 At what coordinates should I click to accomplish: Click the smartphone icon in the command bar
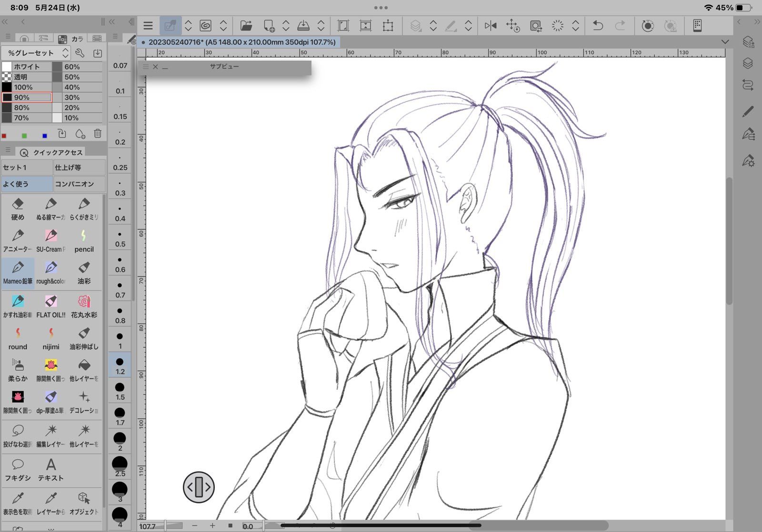[697, 26]
